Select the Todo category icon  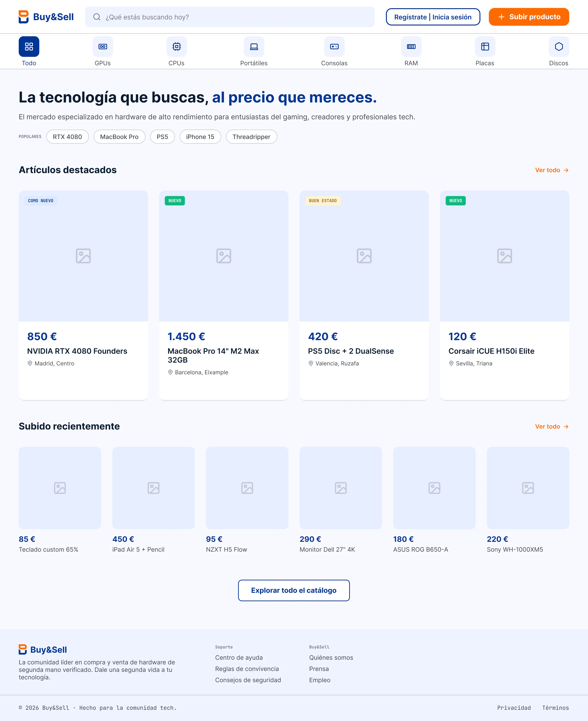click(29, 46)
